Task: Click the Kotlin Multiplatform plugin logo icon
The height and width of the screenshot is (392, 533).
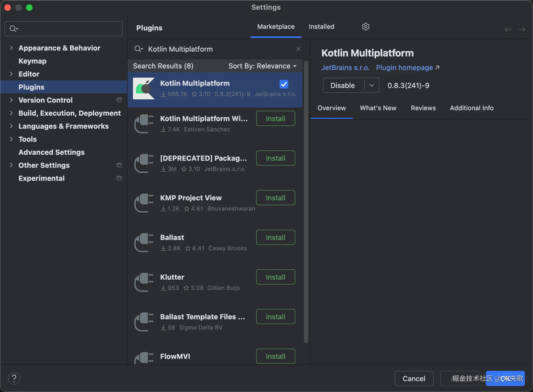Action: (144, 88)
